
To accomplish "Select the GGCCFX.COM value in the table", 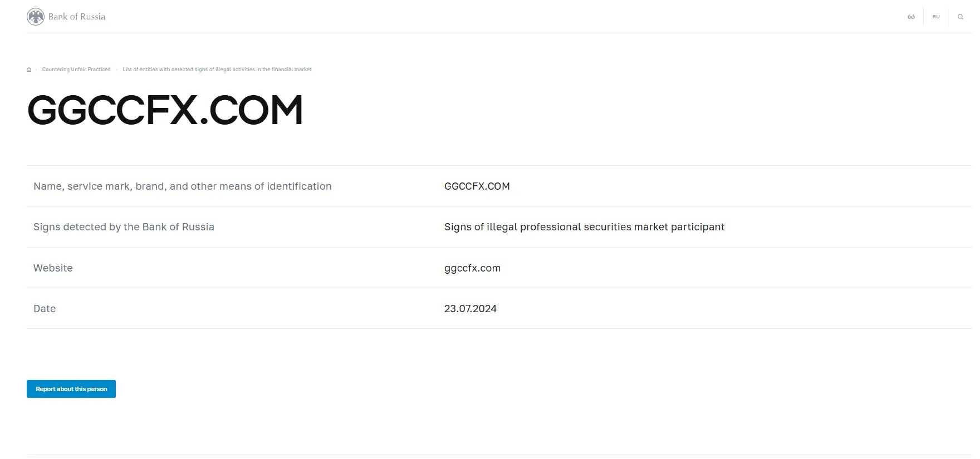I will pyautogui.click(x=477, y=186).
